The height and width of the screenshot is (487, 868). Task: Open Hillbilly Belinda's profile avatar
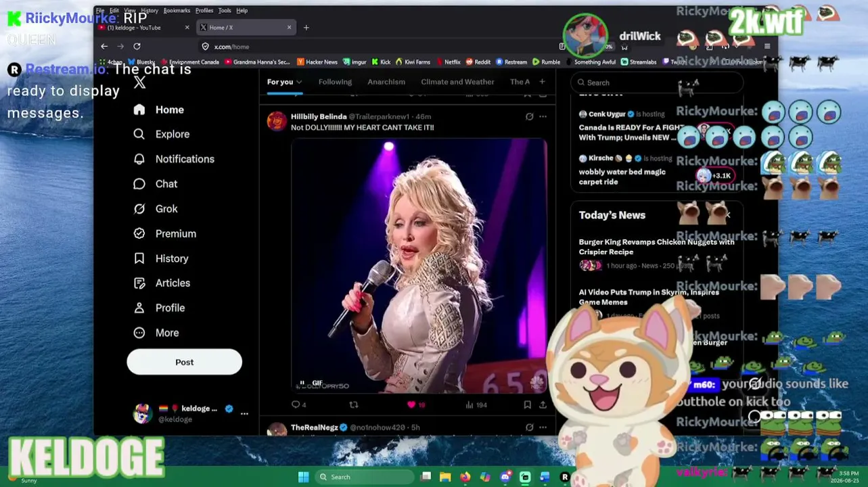[276, 121]
